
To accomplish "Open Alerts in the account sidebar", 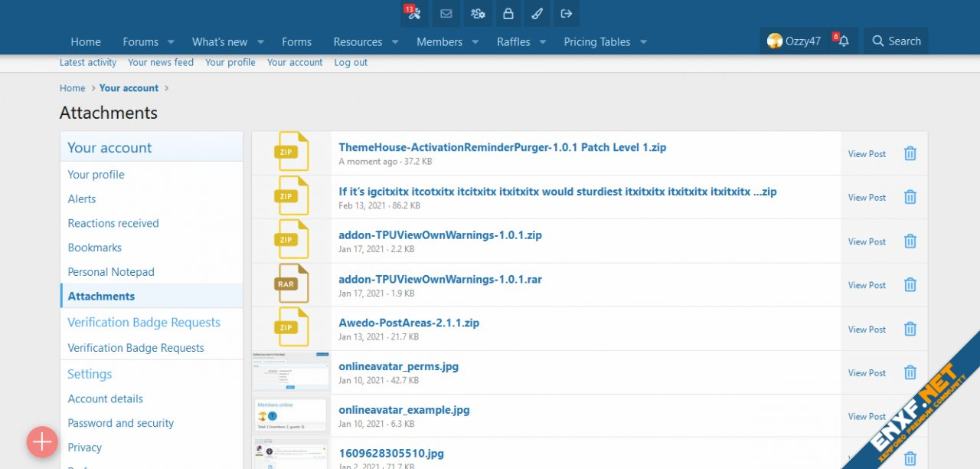I will [152, 199].
